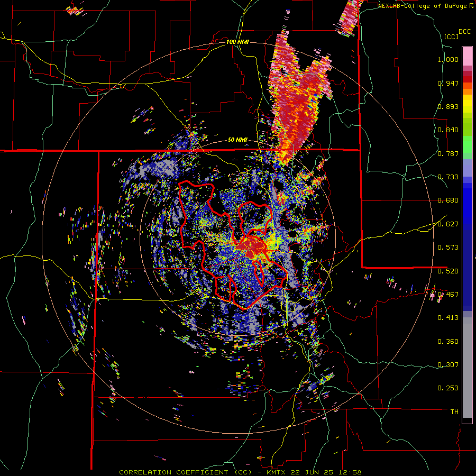Pick the bright green color bar segment
476x476 pixels.
pyautogui.click(x=467, y=144)
